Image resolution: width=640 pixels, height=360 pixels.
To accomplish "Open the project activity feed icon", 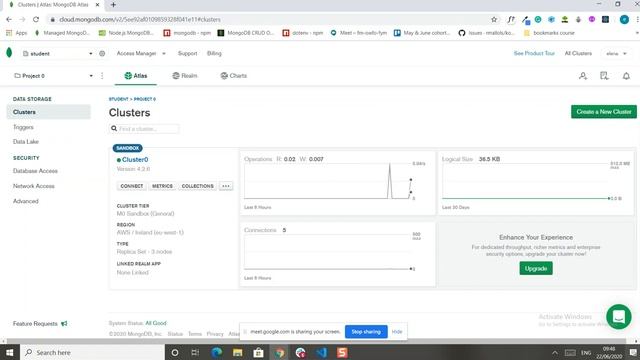I will [x=604, y=76].
